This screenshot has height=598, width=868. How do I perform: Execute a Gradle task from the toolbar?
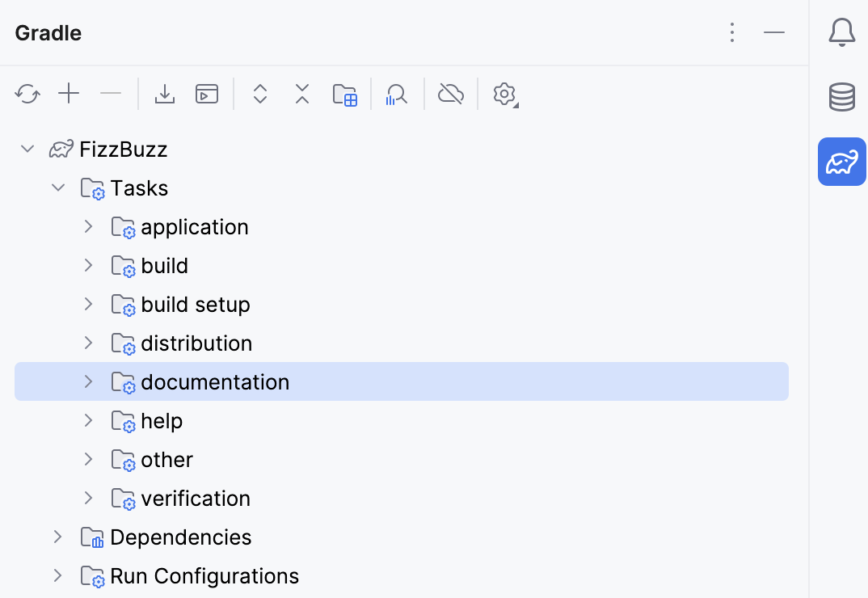tap(206, 94)
